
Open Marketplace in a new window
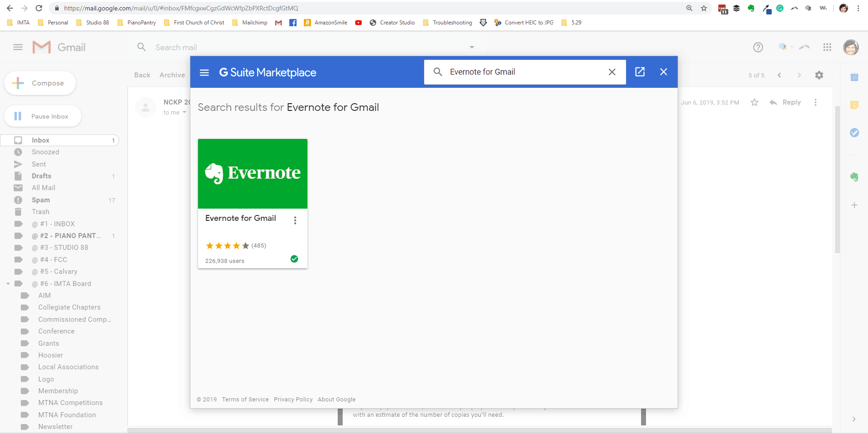640,72
